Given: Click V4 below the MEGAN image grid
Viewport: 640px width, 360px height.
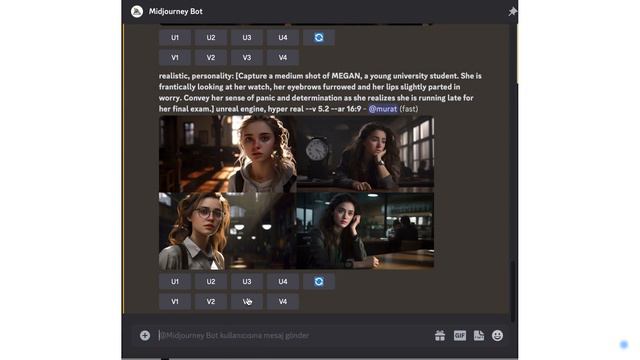Looking at the screenshot, I should click(x=283, y=302).
